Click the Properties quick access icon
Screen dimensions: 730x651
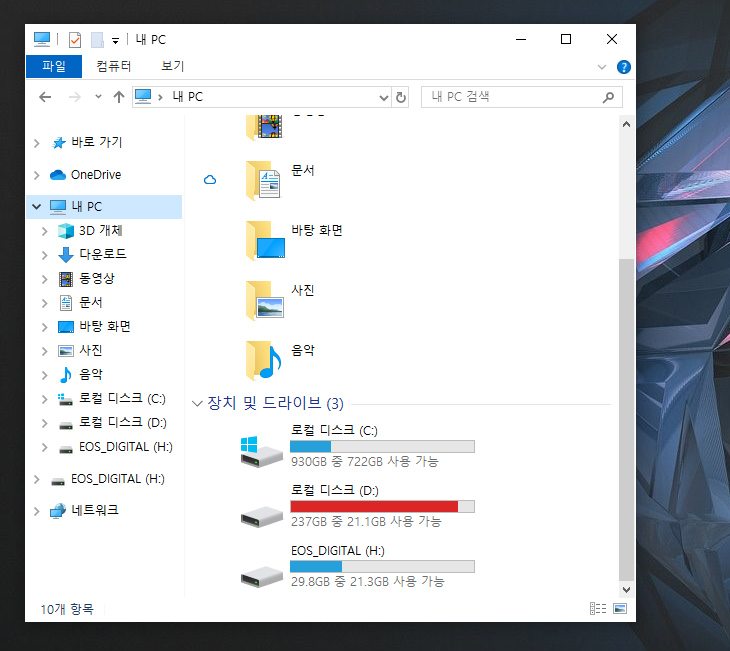coord(74,40)
